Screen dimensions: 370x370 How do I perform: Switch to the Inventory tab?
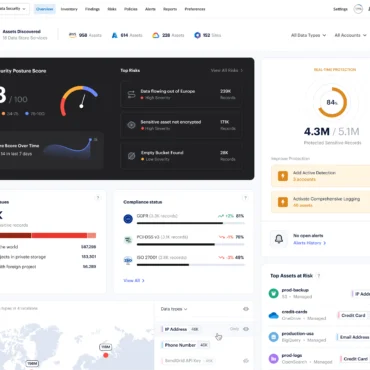pyautogui.click(x=69, y=9)
